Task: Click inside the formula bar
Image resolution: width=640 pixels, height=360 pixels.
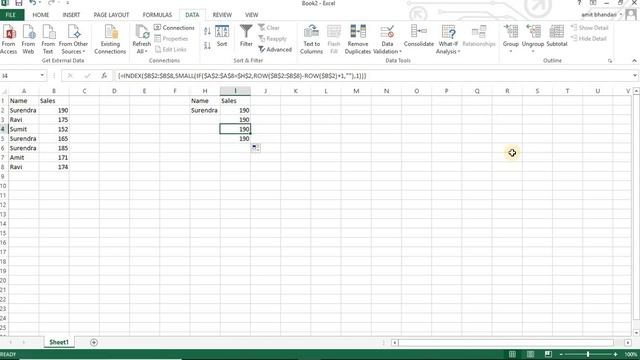Action: (x=373, y=76)
